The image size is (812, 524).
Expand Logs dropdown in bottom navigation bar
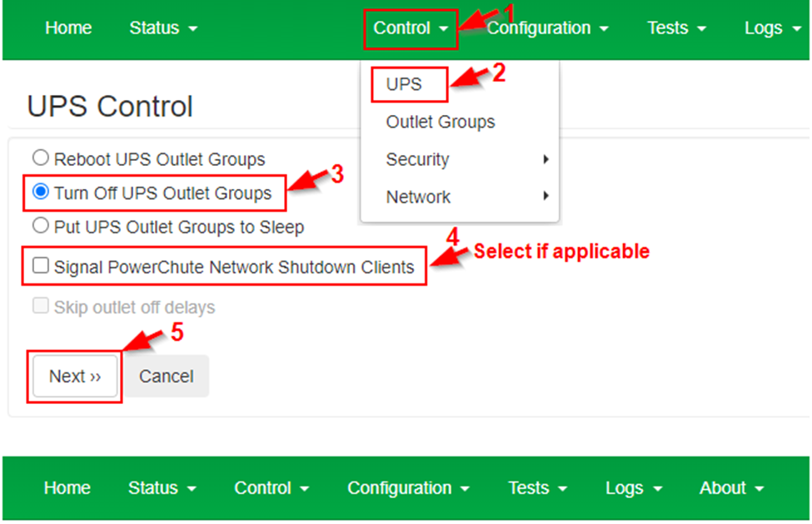click(x=634, y=487)
